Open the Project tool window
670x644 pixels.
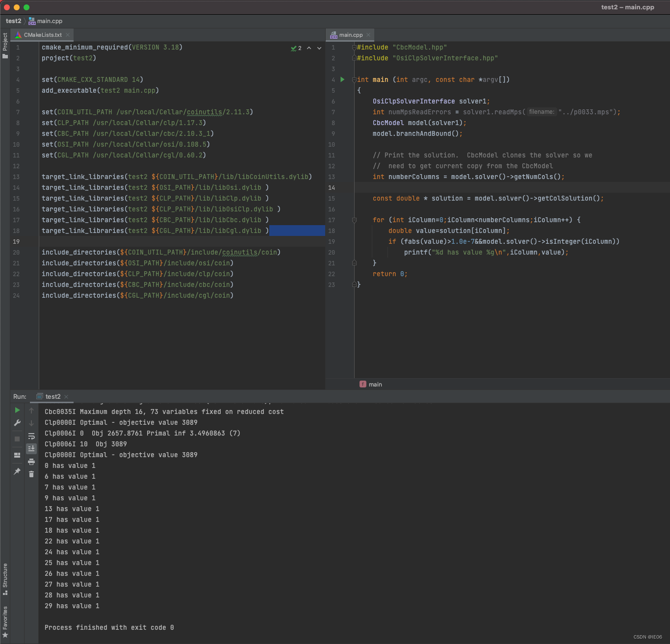[x=5, y=46]
